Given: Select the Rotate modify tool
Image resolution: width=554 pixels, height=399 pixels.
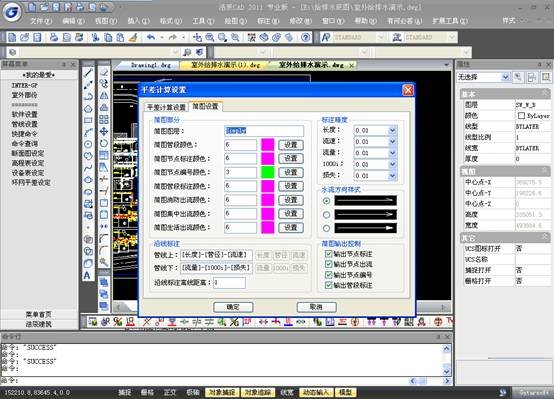Looking at the screenshot, I should pyautogui.click(x=104, y=143).
